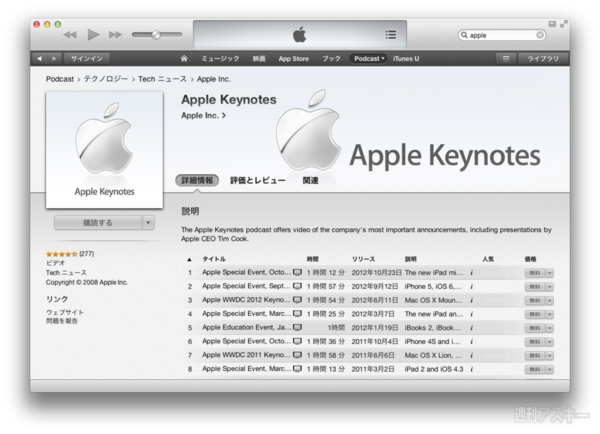
Task: Click the テクノロジー breadcrumb link
Action: tap(106, 79)
